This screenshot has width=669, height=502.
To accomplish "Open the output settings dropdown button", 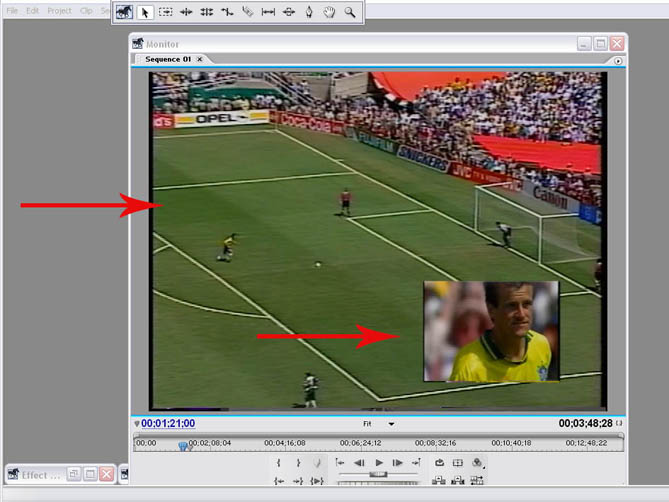I will tap(478, 463).
